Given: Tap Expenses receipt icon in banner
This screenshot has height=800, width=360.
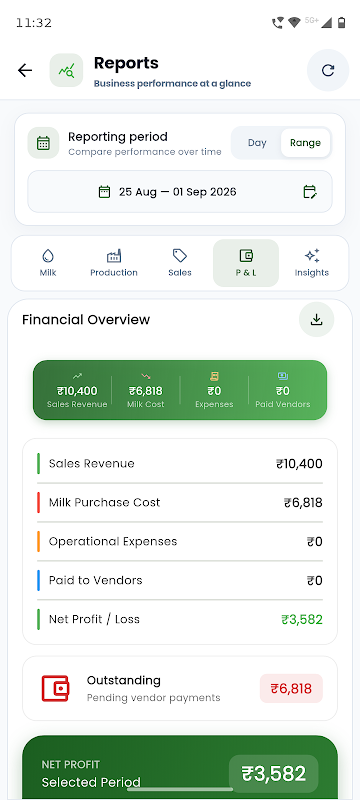Looking at the screenshot, I should point(214,376).
